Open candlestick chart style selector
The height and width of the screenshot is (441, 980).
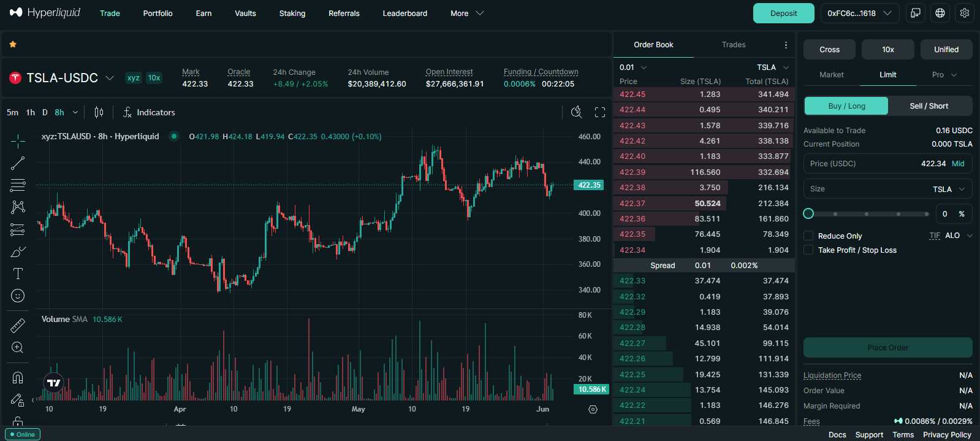pyautogui.click(x=99, y=112)
